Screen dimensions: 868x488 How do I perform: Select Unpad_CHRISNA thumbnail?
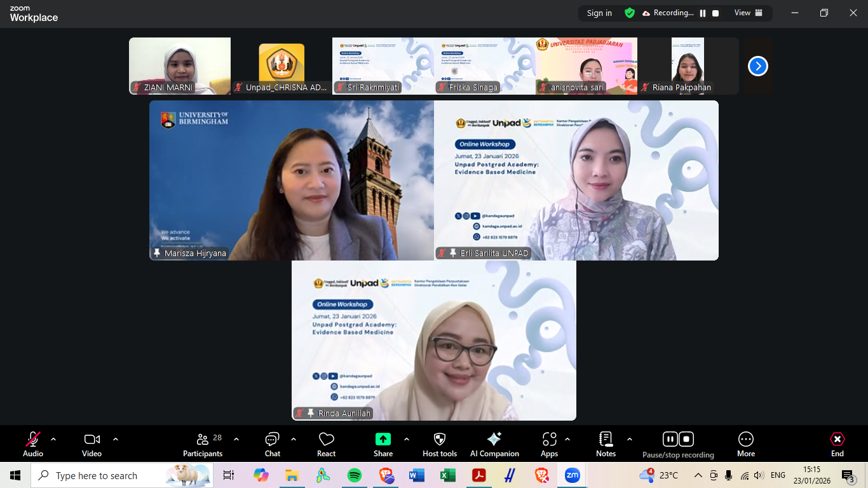pyautogui.click(x=281, y=66)
